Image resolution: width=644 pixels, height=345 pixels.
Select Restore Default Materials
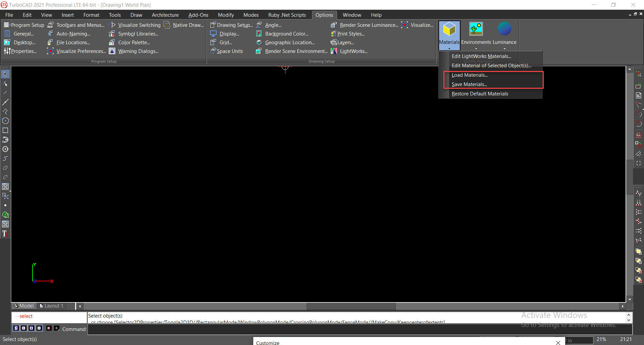tap(491, 94)
